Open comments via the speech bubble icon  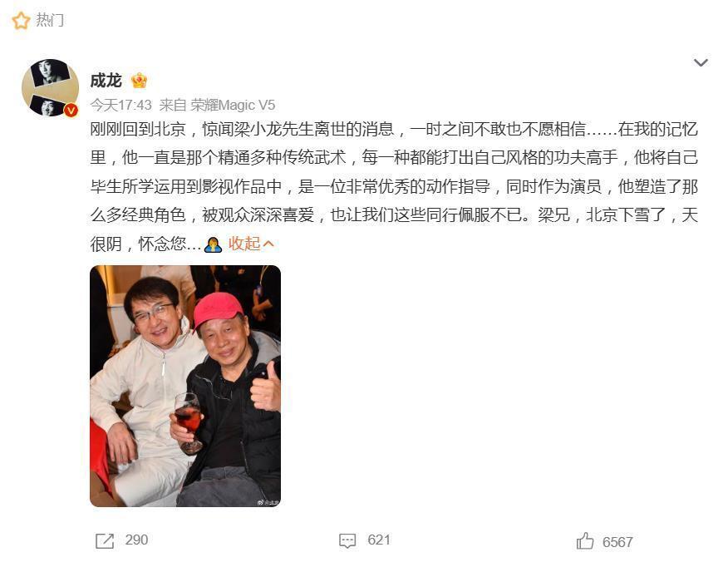347,540
